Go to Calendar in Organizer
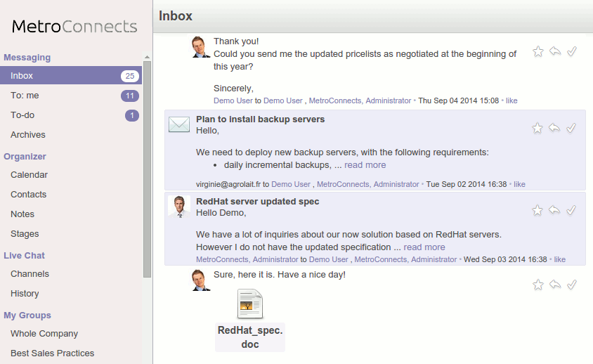593x364 pixels. click(x=29, y=175)
